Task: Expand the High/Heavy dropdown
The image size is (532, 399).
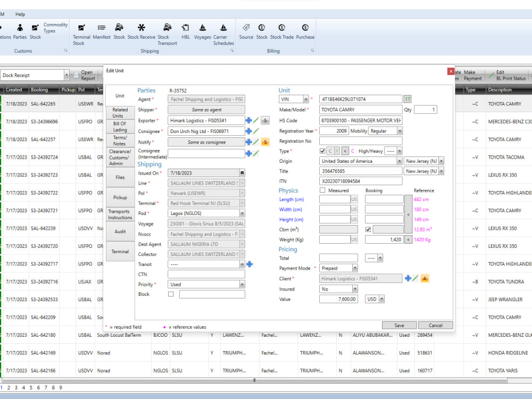Action: click(400, 151)
